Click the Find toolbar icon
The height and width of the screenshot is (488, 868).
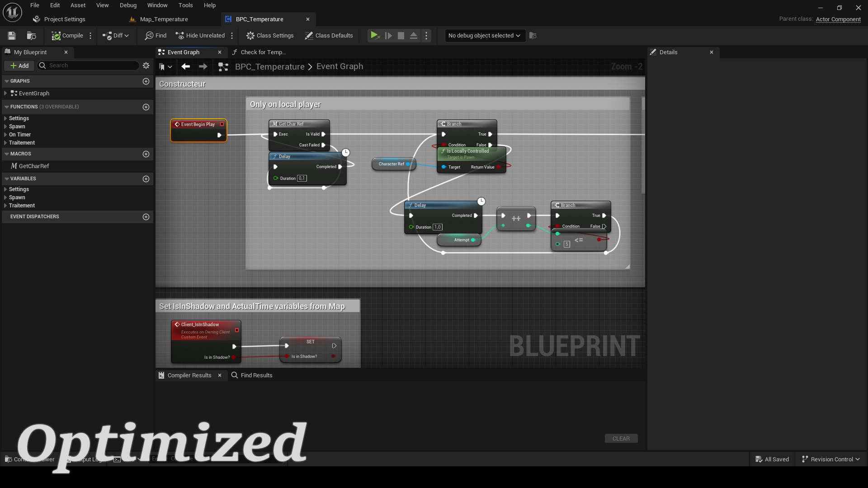pyautogui.click(x=156, y=36)
